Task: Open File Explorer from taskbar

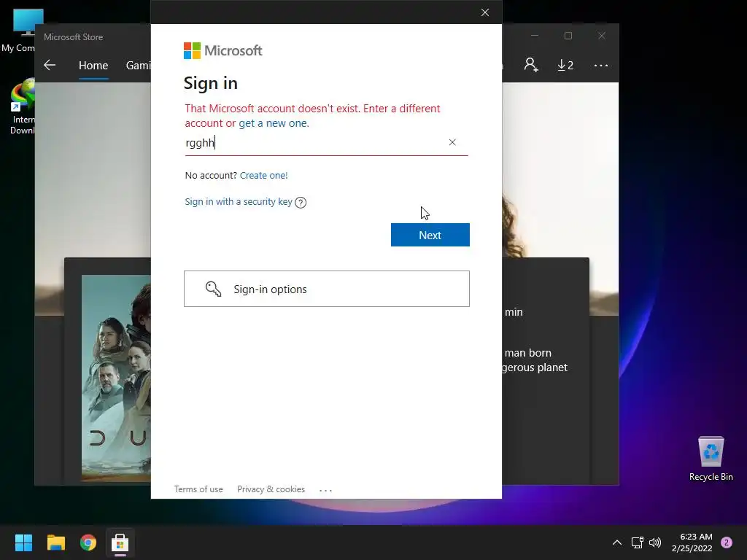Action: [x=55, y=542]
